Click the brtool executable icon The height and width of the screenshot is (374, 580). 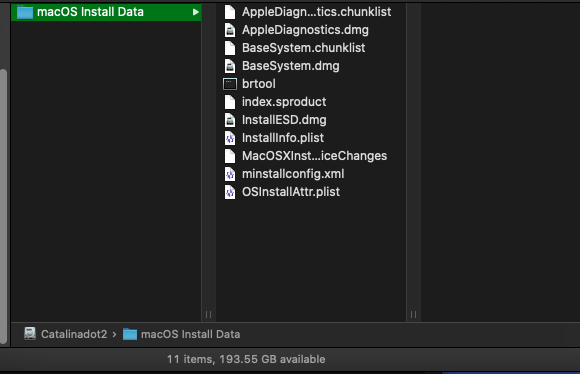(230, 84)
